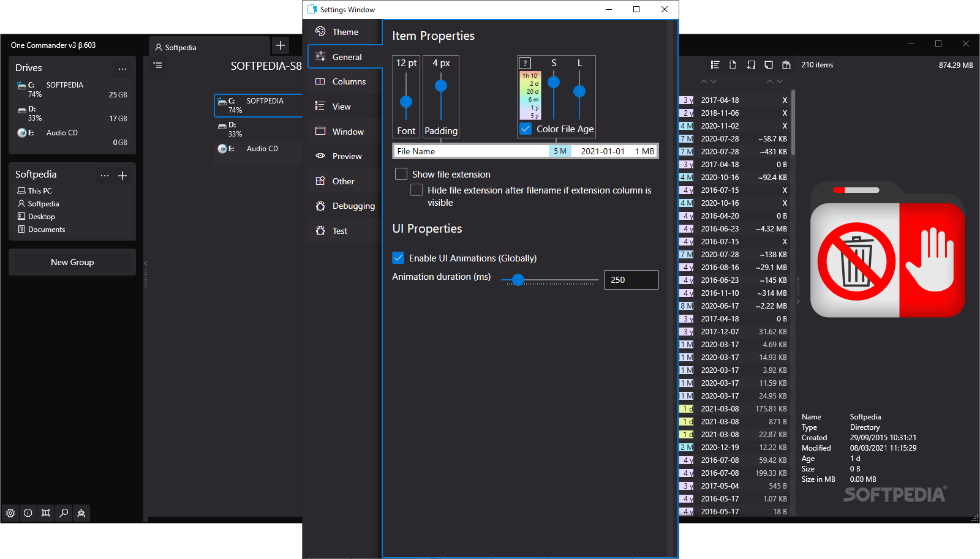Click the paste clipboard icon
This screenshot has height=559, width=980.
(786, 65)
